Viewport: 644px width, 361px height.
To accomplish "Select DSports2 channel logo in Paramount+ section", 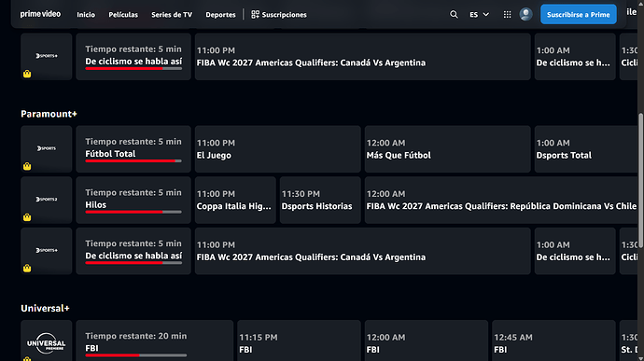I will 47,200.
